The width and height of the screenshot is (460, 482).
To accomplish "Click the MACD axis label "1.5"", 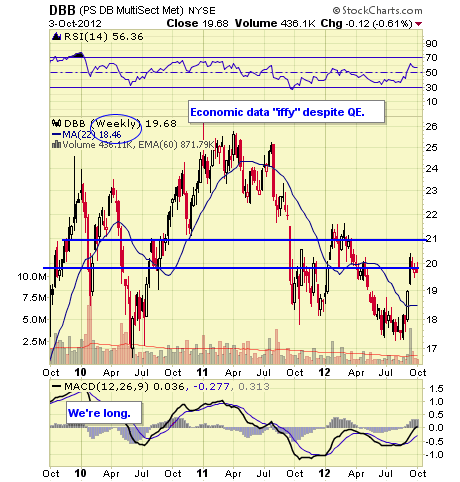I will [x=436, y=389].
